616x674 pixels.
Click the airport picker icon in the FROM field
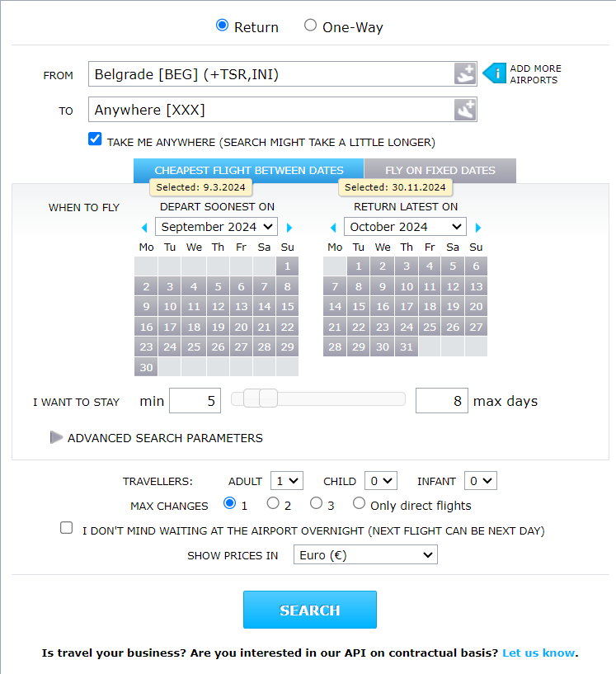point(465,74)
